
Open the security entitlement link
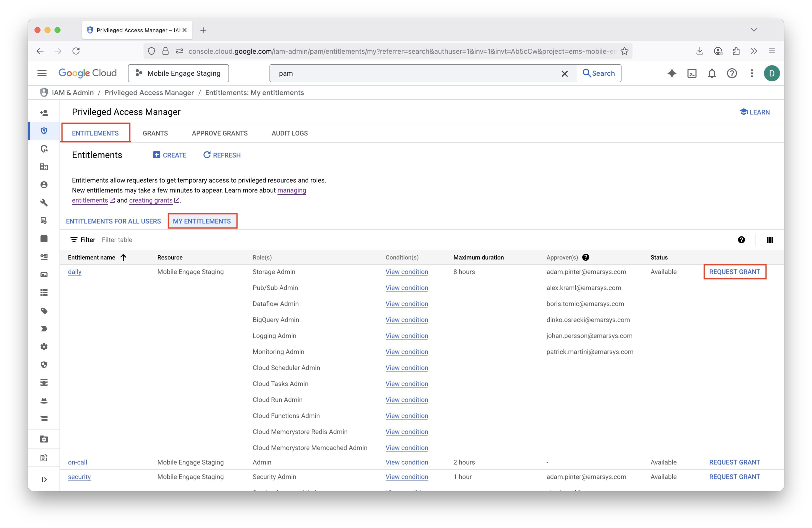pos(79,477)
